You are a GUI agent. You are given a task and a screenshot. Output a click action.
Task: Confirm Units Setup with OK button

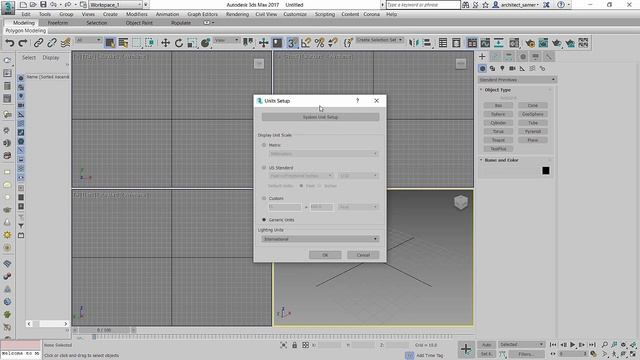click(325, 255)
